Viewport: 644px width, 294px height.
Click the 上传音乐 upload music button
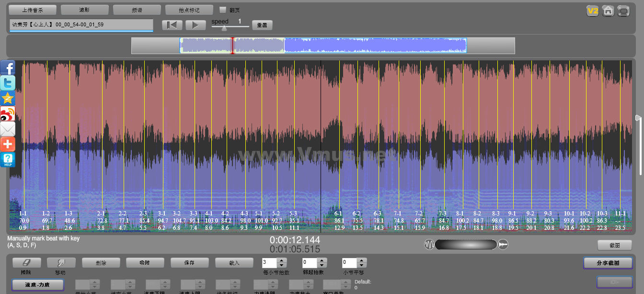pyautogui.click(x=33, y=10)
